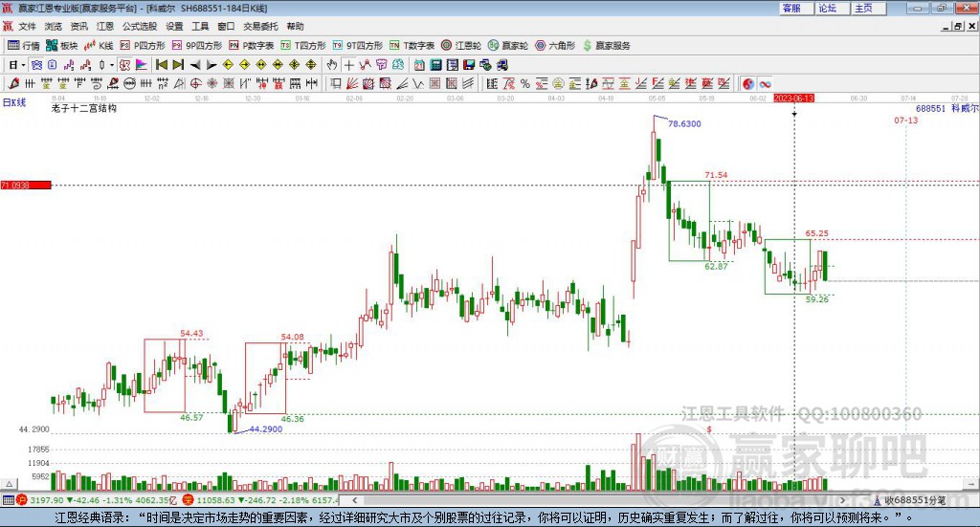Screen dimensions: 980x527
Task: Open the 江恩轮 Gann wheel
Action: click(461, 46)
